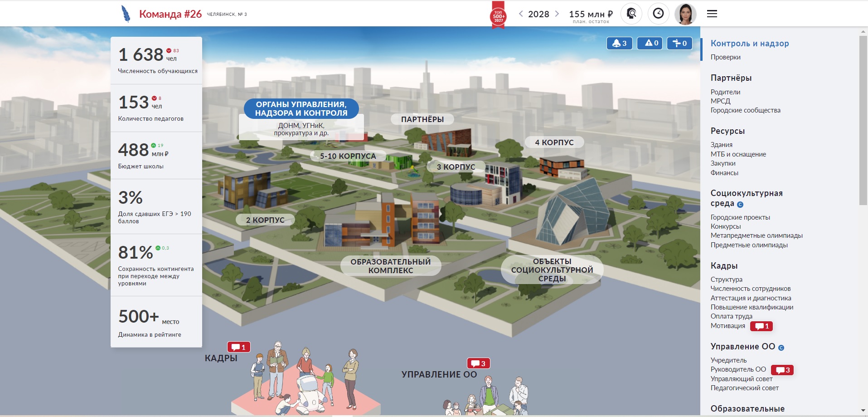868x417 pixels.
Task: Select Финансы under Ресурсы
Action: pos(724,173)
